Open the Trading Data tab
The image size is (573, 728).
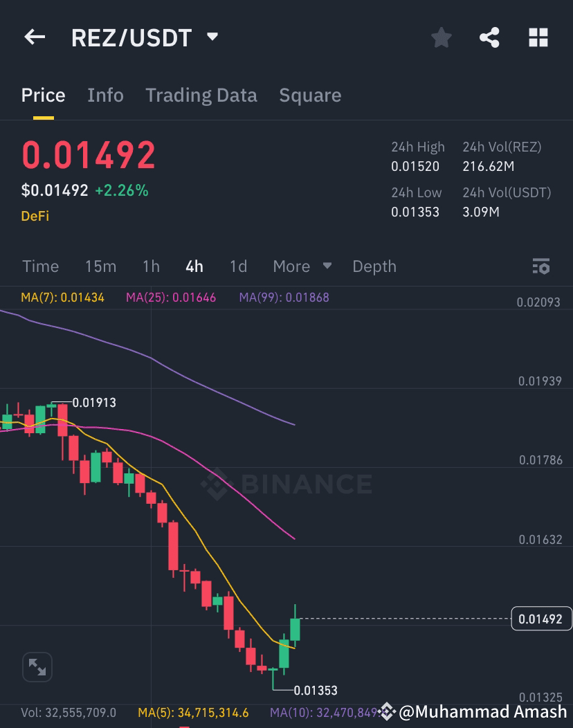[x=201, y=95]
